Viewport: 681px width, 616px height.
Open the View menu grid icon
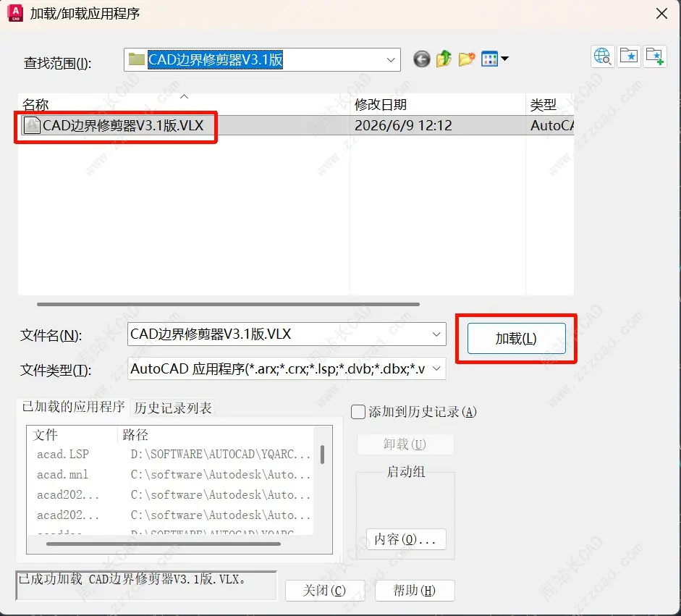[x=489, y=59]
